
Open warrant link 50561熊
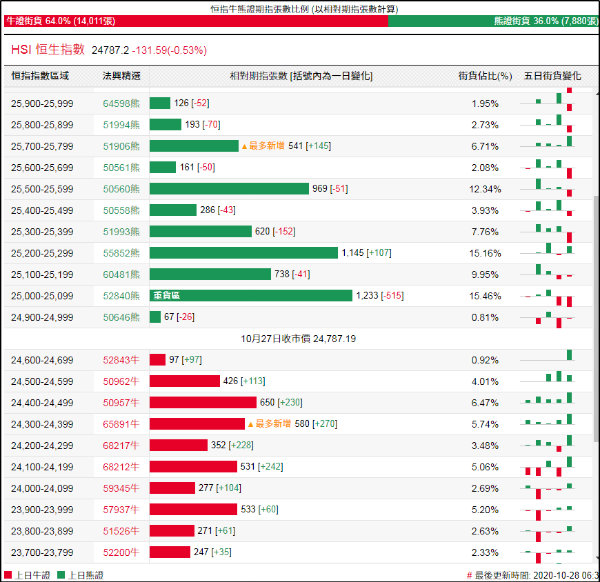click(x=121, y=168)
